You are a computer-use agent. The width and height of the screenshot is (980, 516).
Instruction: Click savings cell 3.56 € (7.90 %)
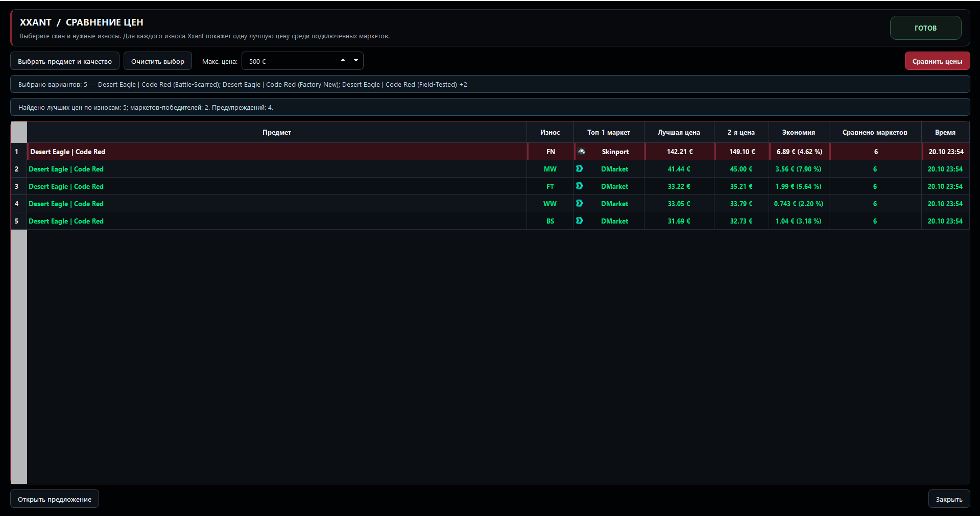tap(799, 169)
